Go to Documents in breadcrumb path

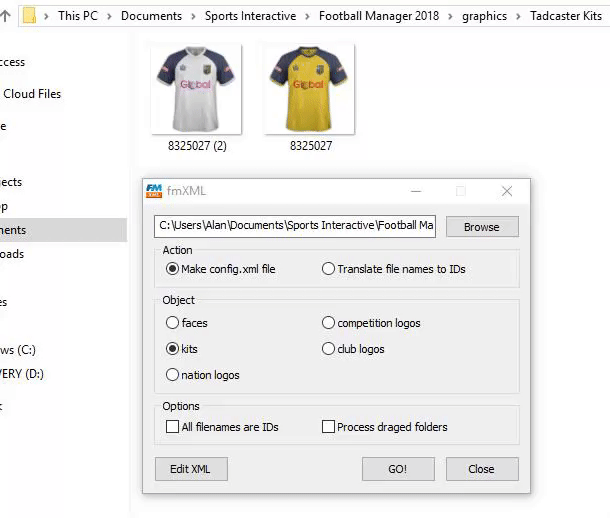[151, 16]
